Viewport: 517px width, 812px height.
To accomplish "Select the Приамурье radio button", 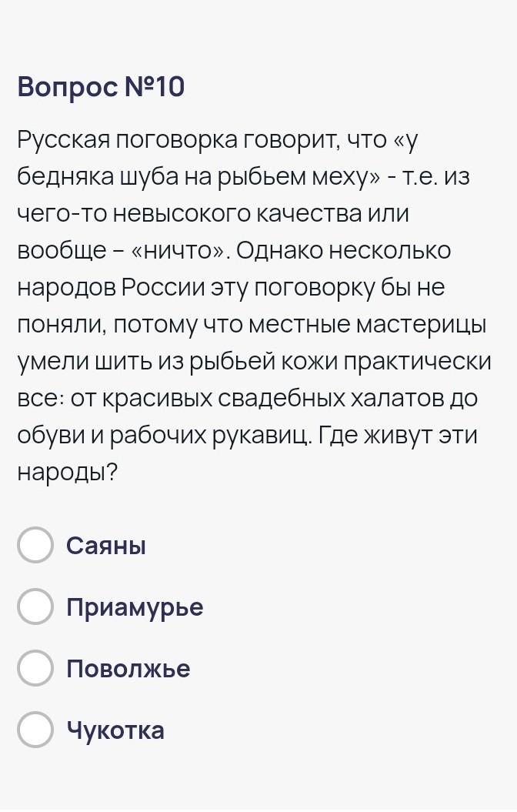I will tap(35, 607).
